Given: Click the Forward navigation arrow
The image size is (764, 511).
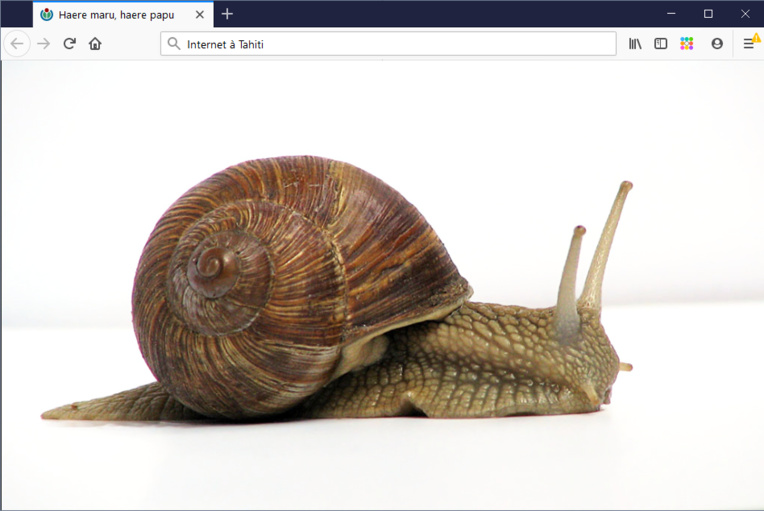Looking at the screenshot, I should point(43,44).
